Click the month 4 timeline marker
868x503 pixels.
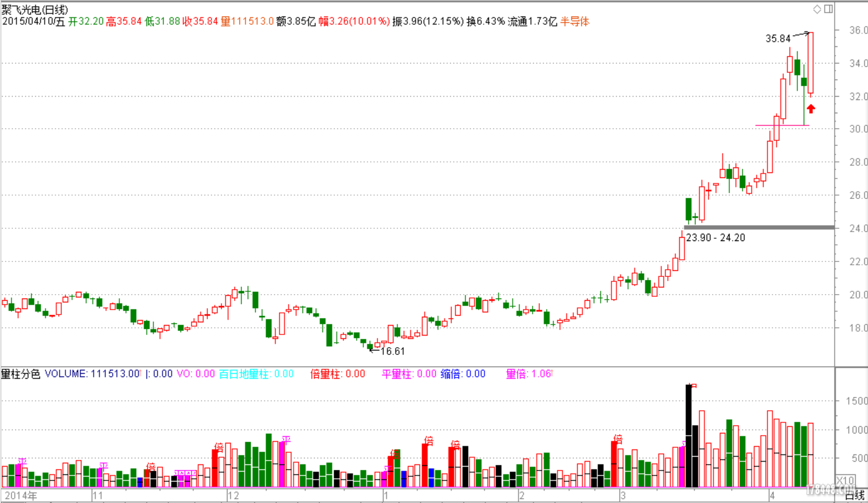pyautogui.click(x=773, y=495)
